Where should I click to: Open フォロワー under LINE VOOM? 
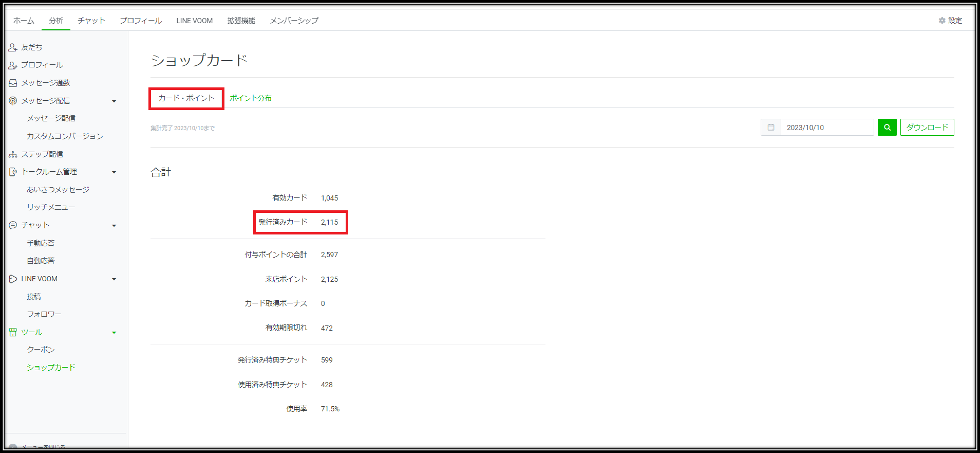click(44, 314)
